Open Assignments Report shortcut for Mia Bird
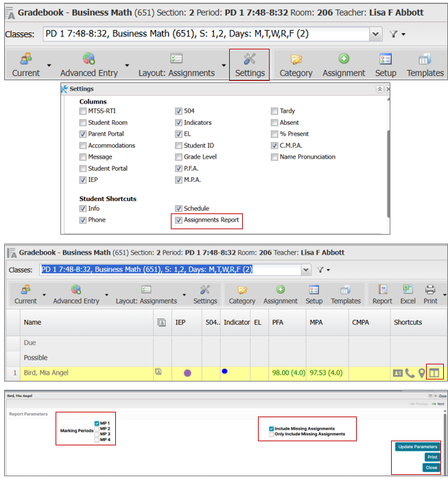448x479 pixels. [x=435, y=373]
